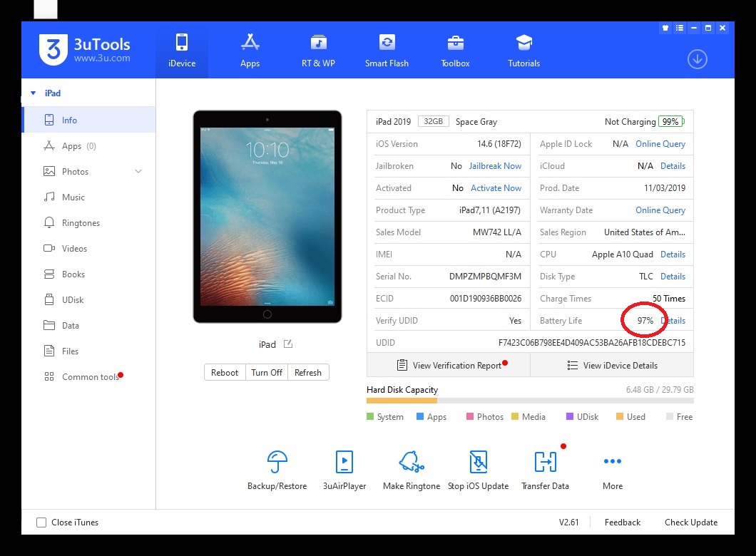Edit the iPad device name icon
756x556 pixels.
pos(288,344)
